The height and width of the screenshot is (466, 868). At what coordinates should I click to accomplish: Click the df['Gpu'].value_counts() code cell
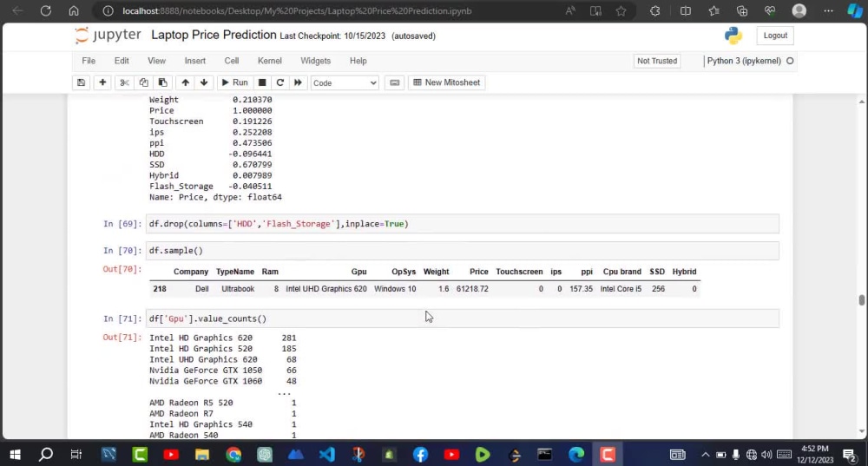tap(463, 318)
